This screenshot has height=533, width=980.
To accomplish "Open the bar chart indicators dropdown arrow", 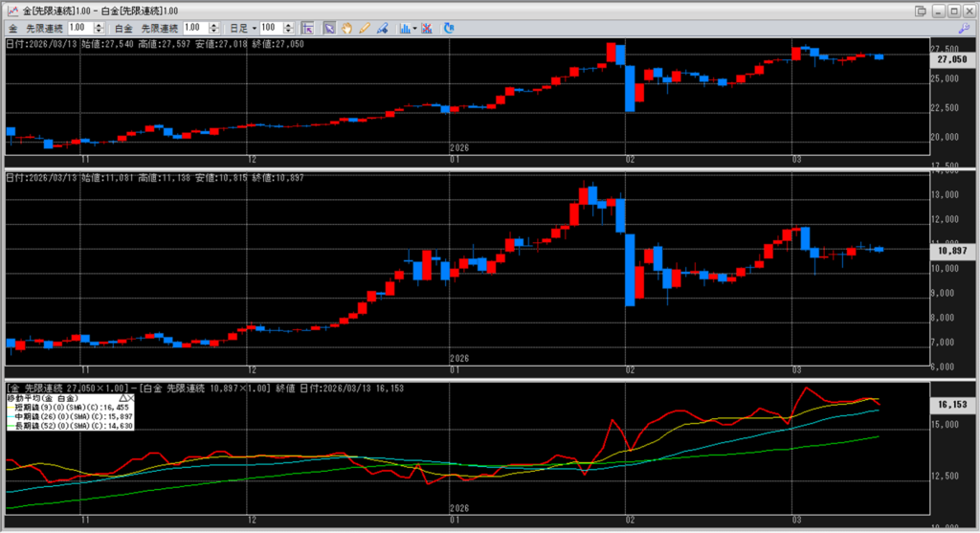I will coord(414,29).
